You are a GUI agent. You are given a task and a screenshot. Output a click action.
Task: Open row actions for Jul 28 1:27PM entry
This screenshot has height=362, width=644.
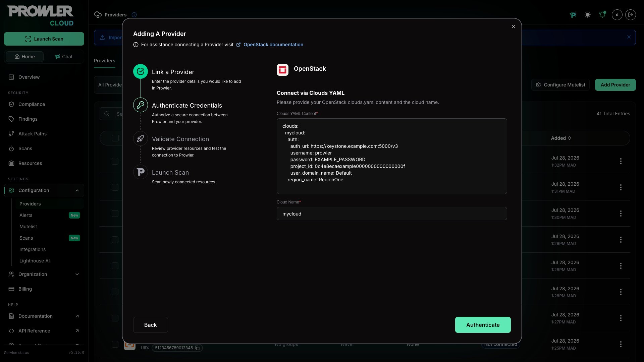click(621, 318)
